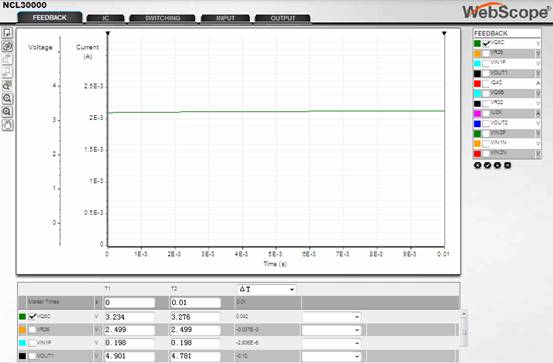Open the INPUT tab

click(x=225, y=18)
